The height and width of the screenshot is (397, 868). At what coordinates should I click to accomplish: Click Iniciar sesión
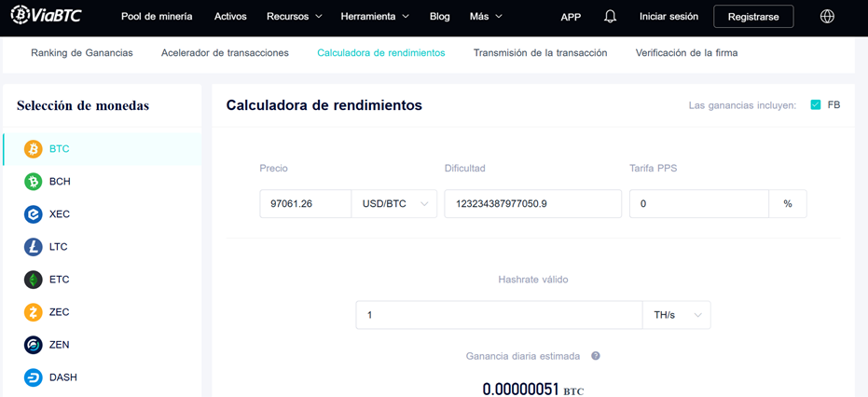coord(668,17)
